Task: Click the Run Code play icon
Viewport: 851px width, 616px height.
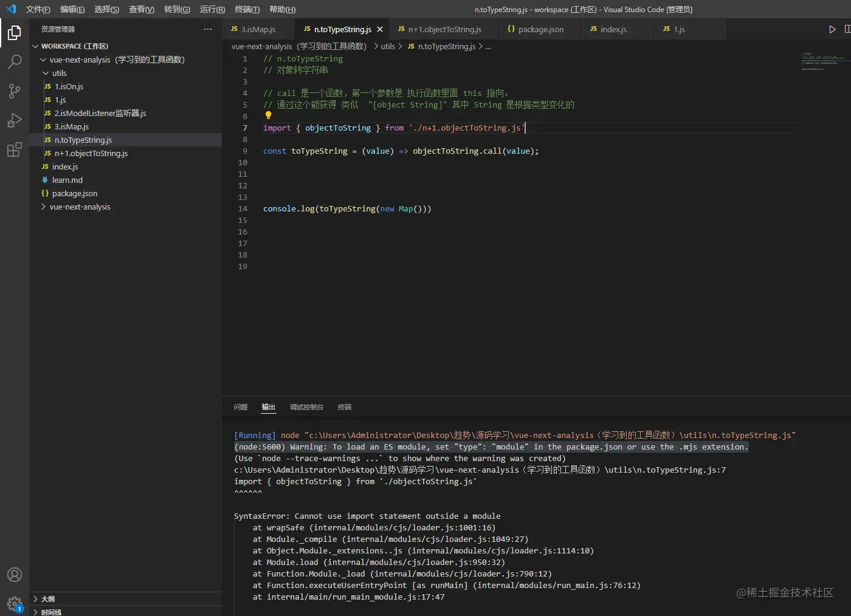Action: [832, 29]
